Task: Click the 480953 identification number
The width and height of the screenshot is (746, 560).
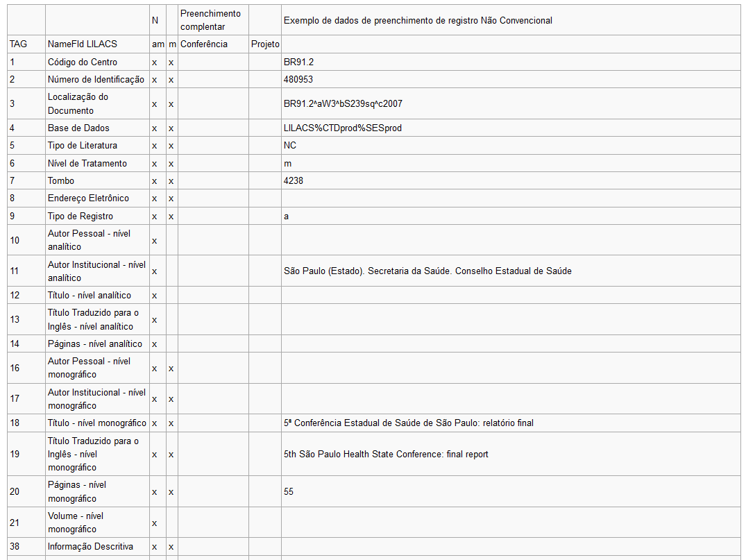Action: click(298, 80)
